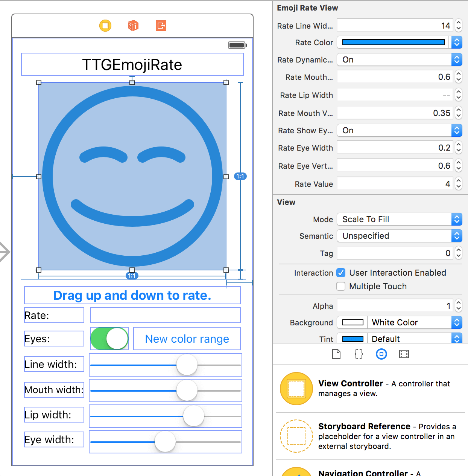Select the orange First Responder cube icon
The height and width of the screenshot is (476, 468).
point(133,26)
